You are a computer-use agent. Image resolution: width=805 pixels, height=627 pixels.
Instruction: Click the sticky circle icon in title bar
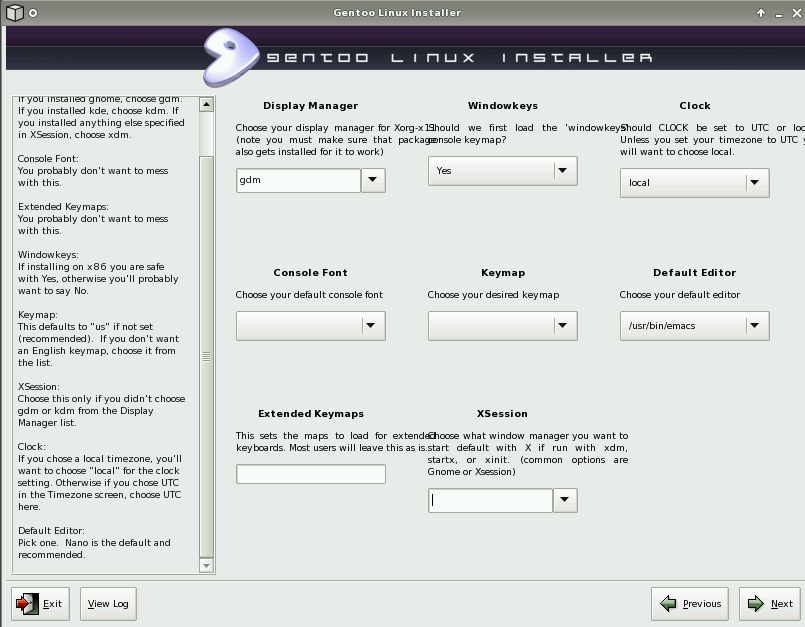click(x=33, y=13)
